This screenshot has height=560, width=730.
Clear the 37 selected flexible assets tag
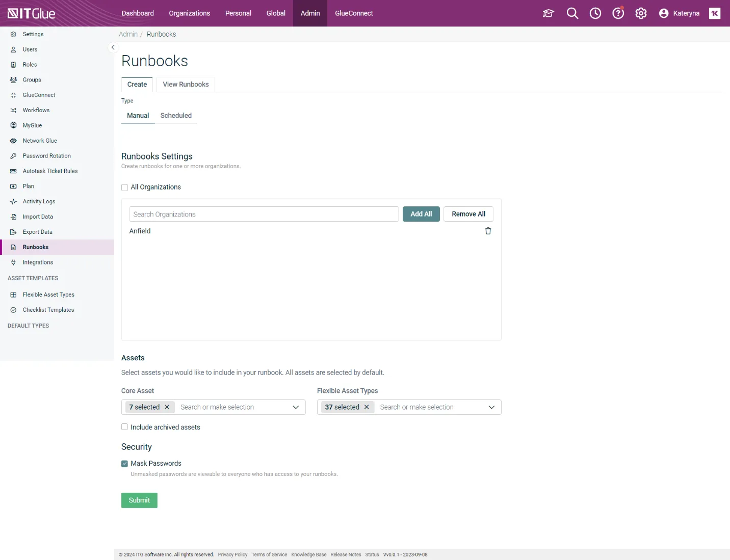[367, 407]
